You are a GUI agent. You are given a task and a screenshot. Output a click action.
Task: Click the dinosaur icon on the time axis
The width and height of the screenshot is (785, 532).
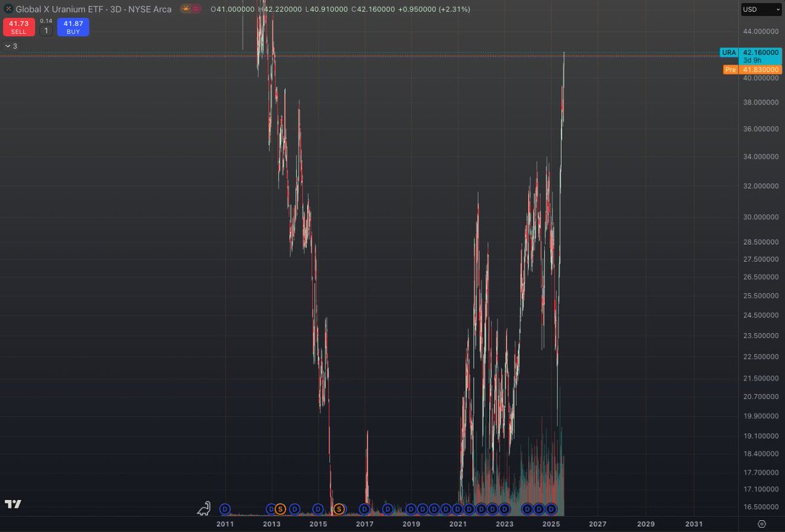[x=205, y=508]
